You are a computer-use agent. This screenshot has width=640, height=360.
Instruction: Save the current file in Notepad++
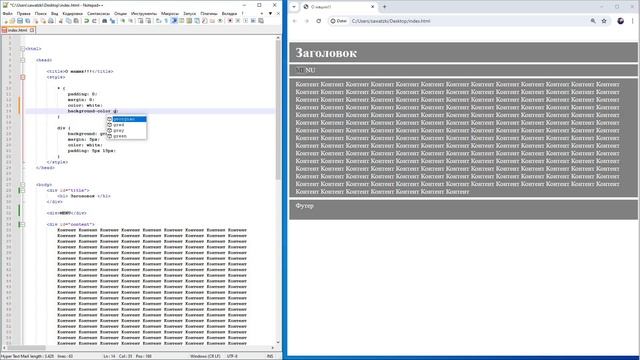20,21
